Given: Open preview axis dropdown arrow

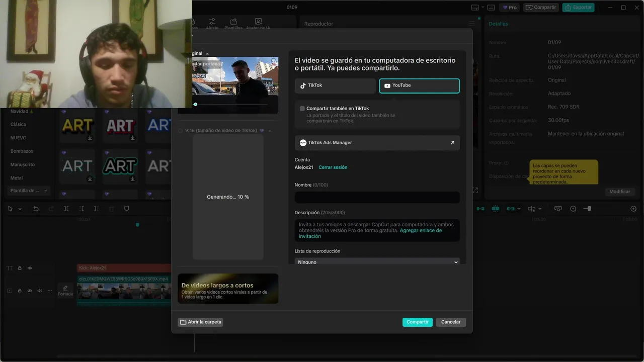Looking at the screenshot, I should (x=540, y=209).
